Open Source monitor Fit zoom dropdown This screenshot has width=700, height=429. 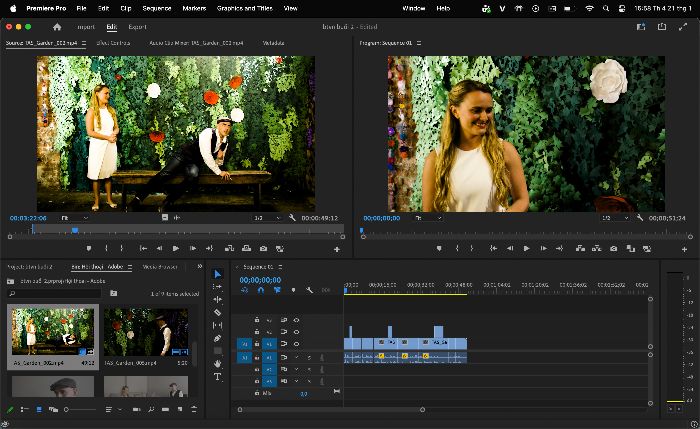74,218
